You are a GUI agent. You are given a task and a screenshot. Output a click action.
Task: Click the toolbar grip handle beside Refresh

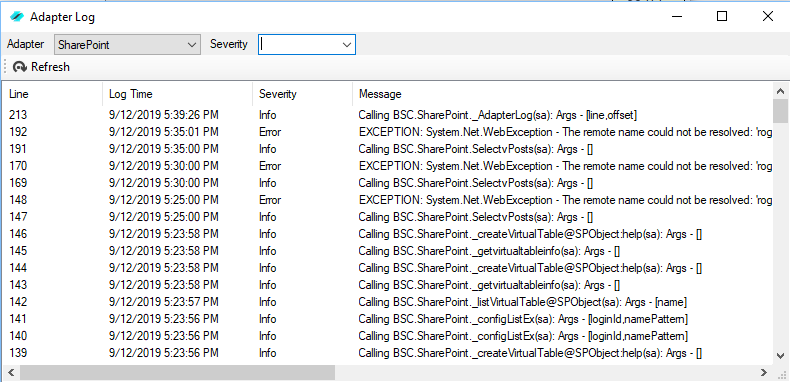5,67
